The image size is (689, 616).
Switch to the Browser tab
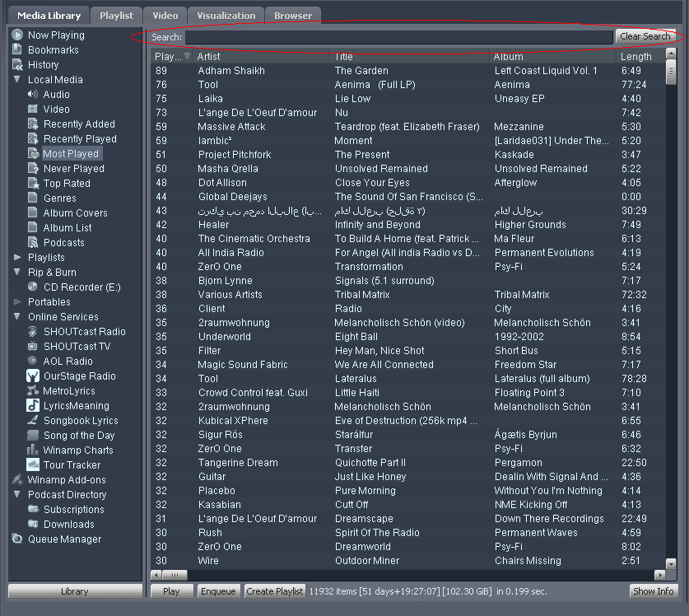(x=293, y=16)
